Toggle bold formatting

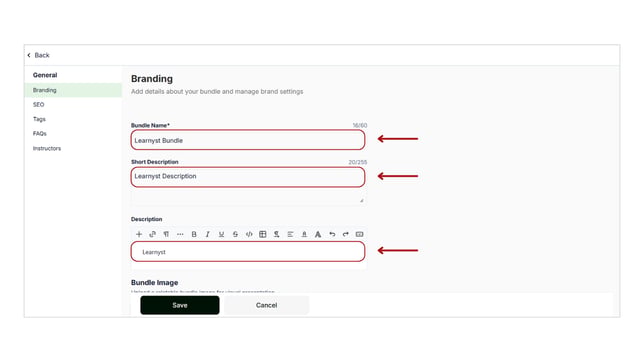pyautogui.click(x=194, y=234)
